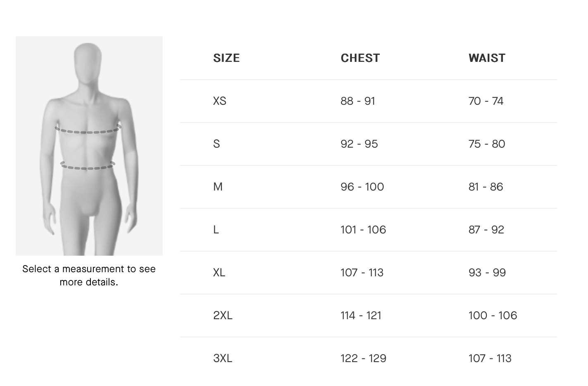Select the 3XL size row
The height and width of the screenshot is (386, 588).
coord(368,358)
